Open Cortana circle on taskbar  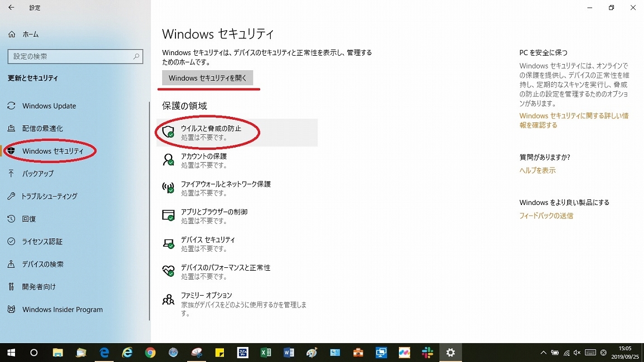[x=34, y=353]
